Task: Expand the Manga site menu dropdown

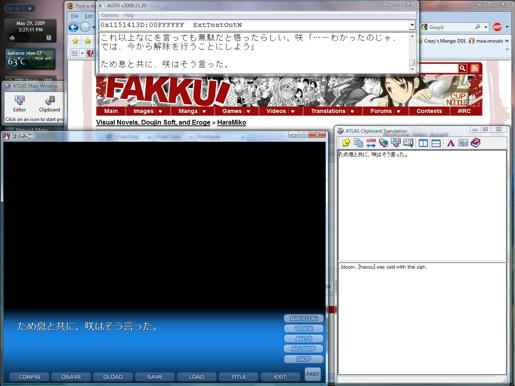Action: coord(192,111)
